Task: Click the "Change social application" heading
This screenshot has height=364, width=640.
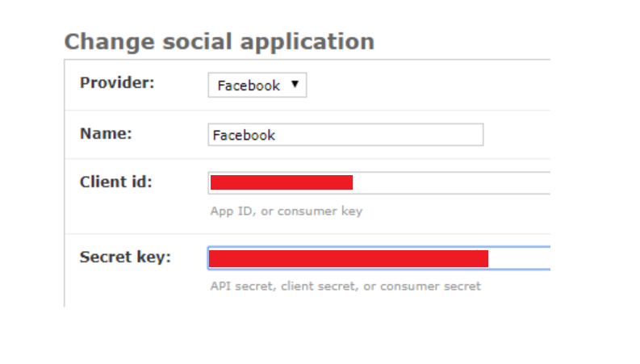Action: (220, 42)
